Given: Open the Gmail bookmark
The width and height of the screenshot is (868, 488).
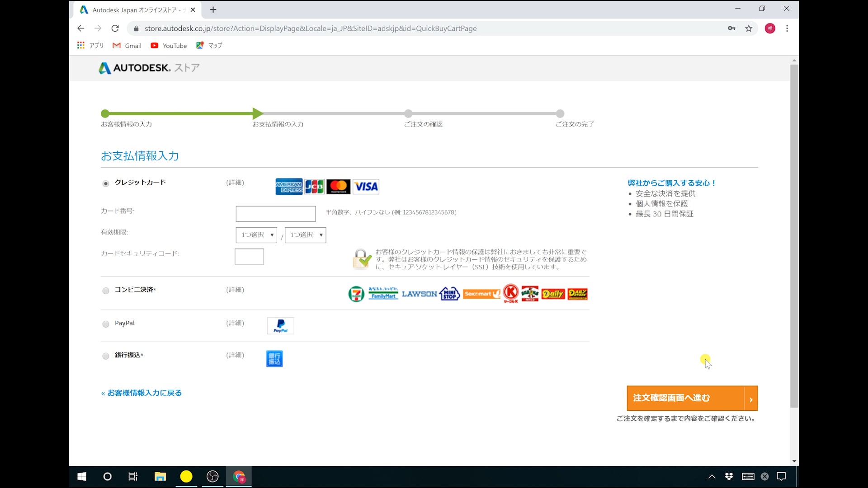Looking at the screenshot, I should [x=127, y=46].
